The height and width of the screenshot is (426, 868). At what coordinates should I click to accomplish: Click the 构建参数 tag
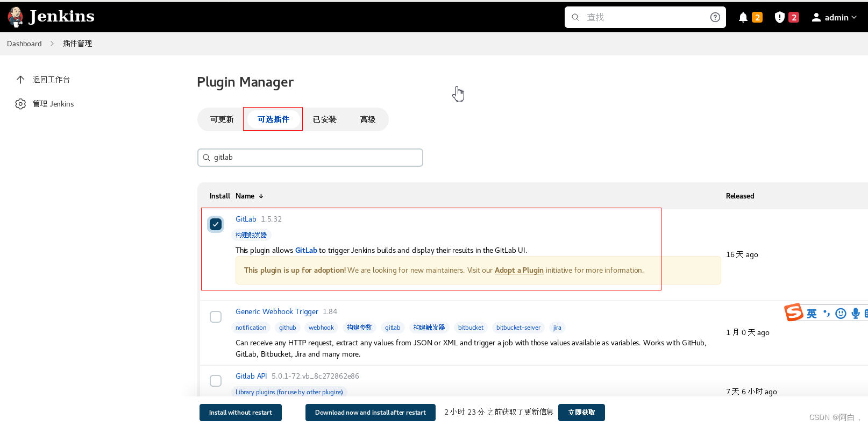click(359, 328)
